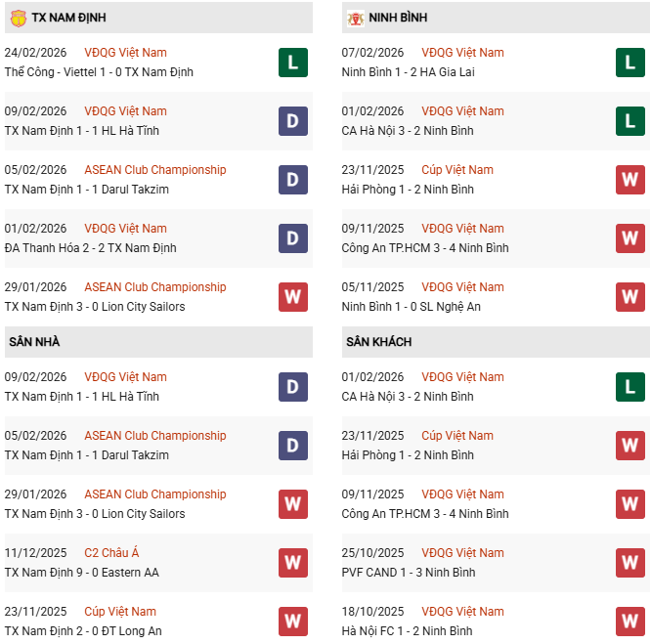
Task: Click the W badge for ĐT Long An match
Action: (x=292, y=622)
